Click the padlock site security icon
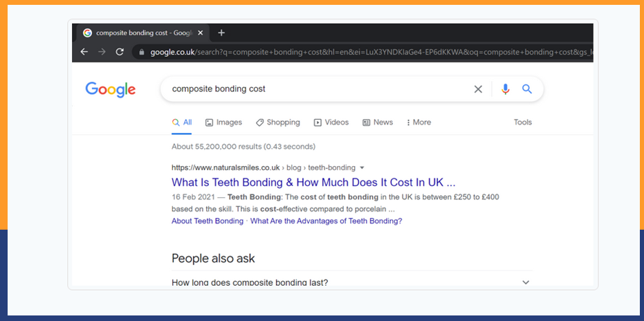The image size is (644, 321). coord(142,52)
